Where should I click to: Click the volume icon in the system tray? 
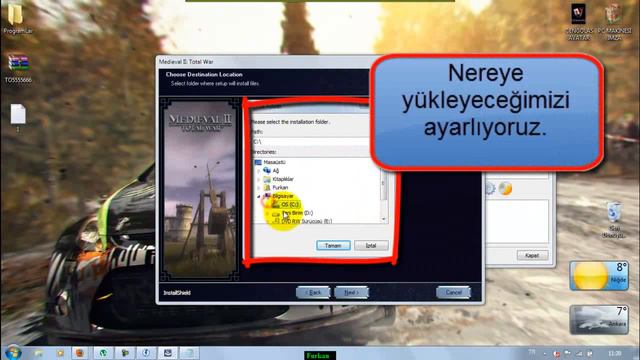[589, 353]
